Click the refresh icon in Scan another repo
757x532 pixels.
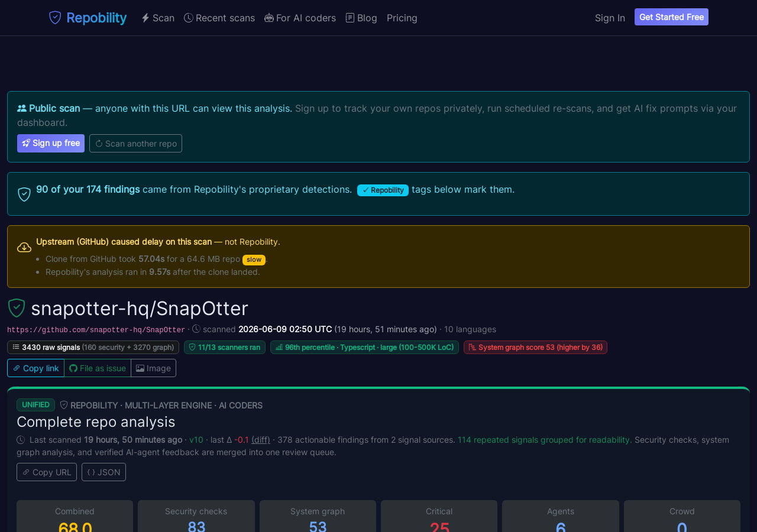click(99, 144)
